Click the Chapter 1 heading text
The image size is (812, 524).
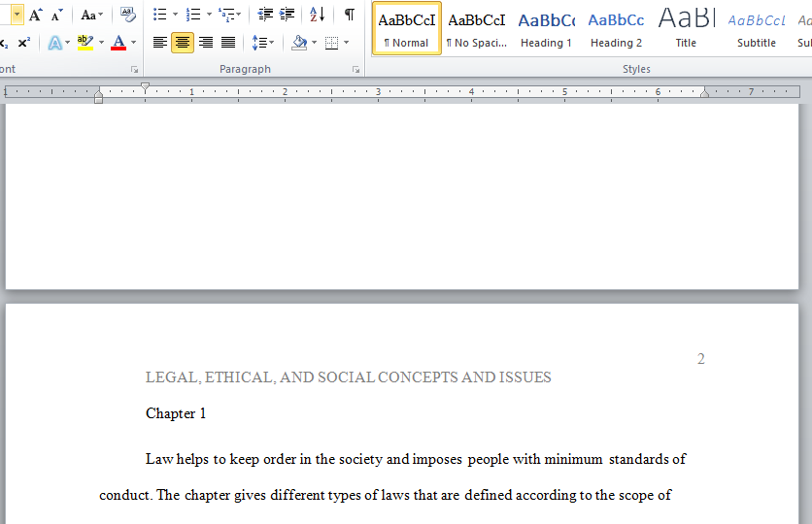176,413
